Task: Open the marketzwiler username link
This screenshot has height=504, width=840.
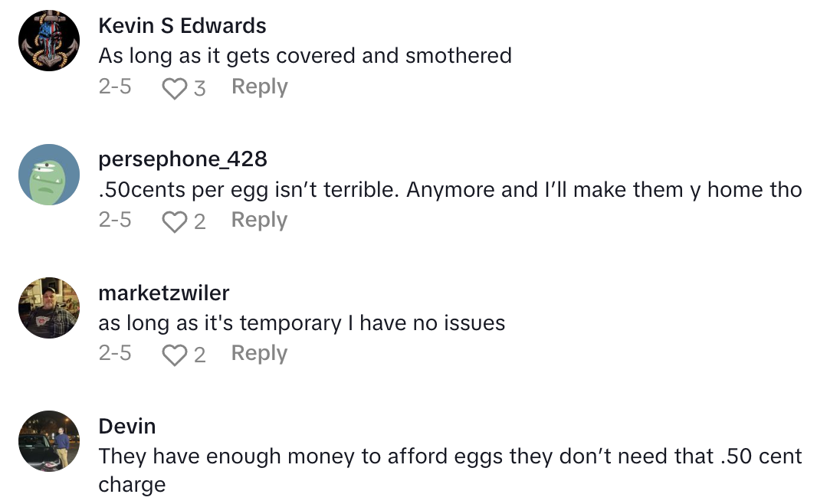Action: pyautogui.click(x=164, y=293)
